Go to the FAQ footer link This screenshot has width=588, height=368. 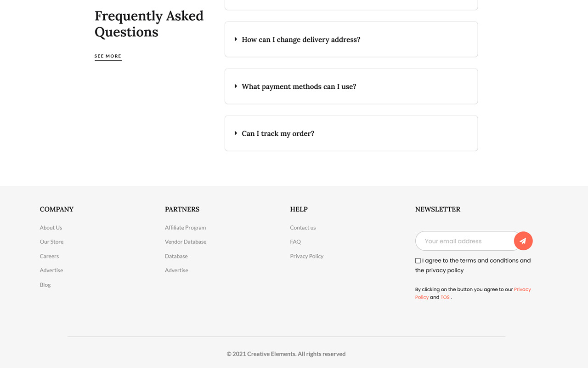pyautogui.click(x=295, y=242)
